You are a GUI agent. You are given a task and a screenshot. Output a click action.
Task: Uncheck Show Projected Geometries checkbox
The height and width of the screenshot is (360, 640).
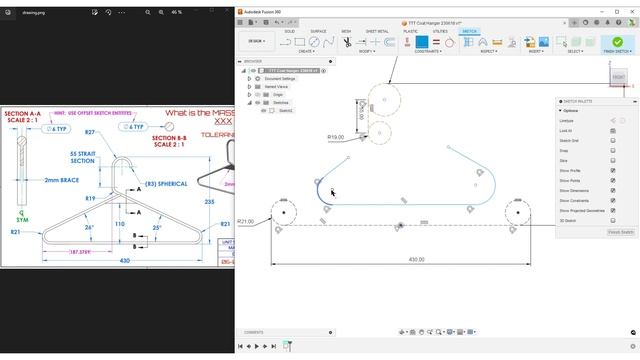[x=613, y=211]
